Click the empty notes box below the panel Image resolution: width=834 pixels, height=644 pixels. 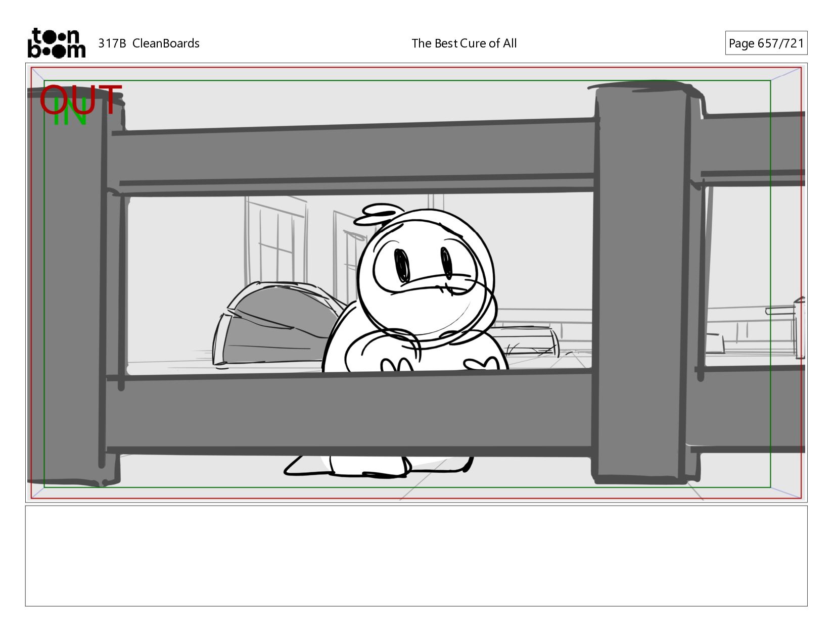pyautogui.click(x=416, y=556)
